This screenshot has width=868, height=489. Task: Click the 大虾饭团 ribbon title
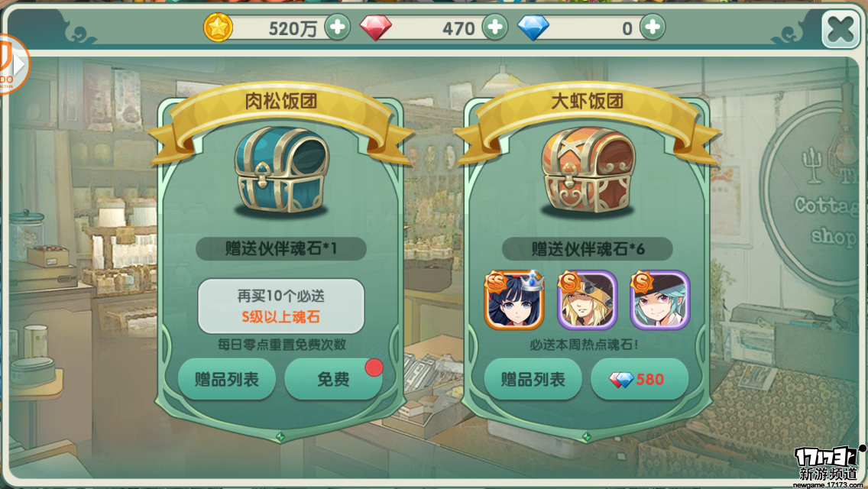pos(588,102)
